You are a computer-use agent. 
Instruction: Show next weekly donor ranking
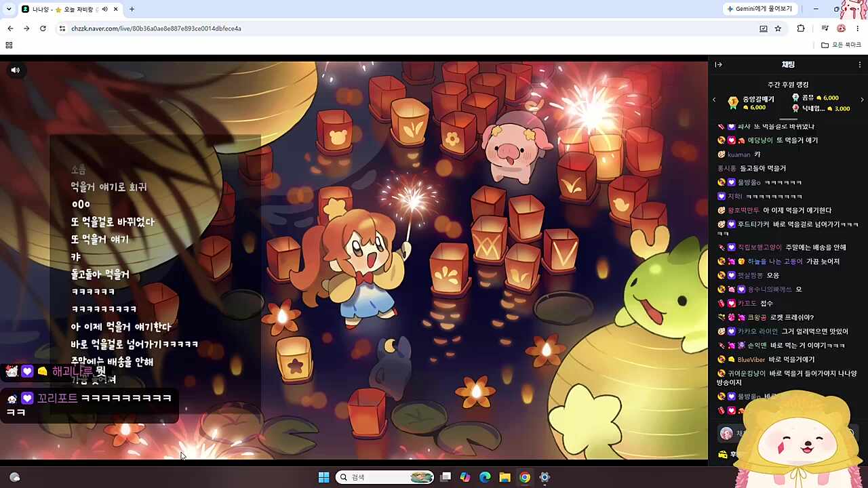[862, 100]
